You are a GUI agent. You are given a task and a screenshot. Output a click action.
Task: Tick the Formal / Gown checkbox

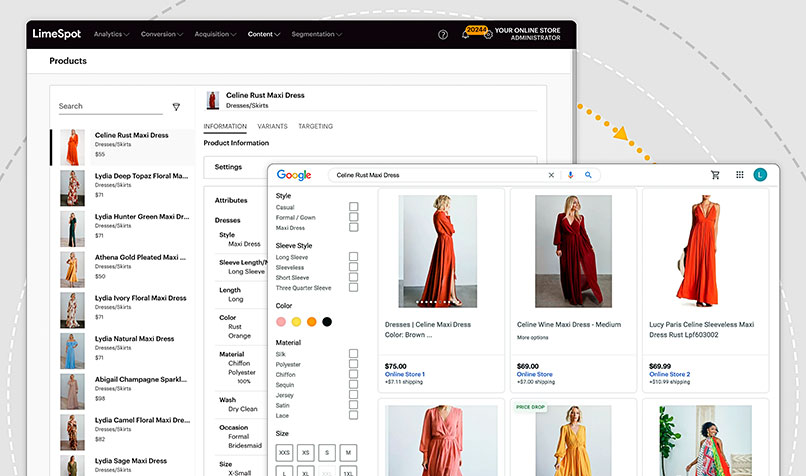354,217
